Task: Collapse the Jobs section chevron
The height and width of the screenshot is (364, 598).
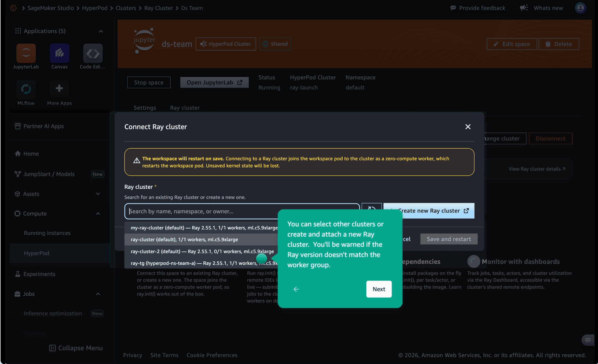Action: click(x=98, y=294)
